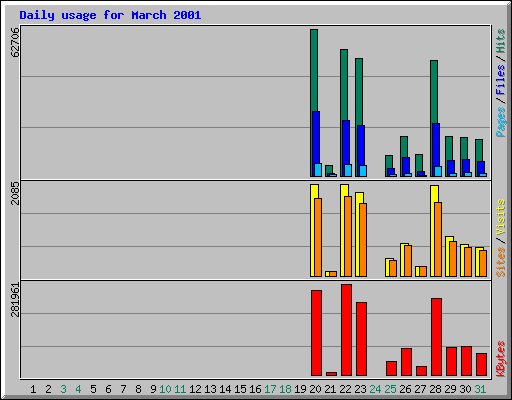Select day 14 on the date axis

coord(225,389)
